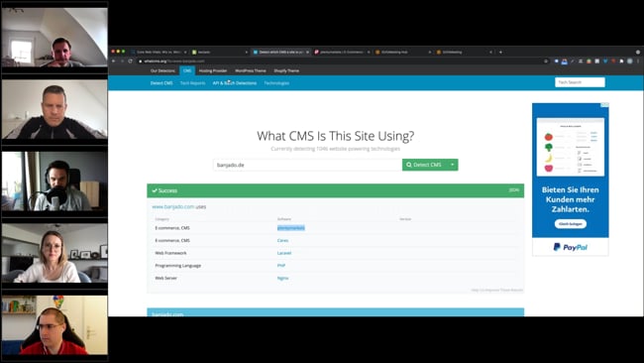644x363 pixels.
Task: Open the Technologies page
Action: tap(276, 83)
